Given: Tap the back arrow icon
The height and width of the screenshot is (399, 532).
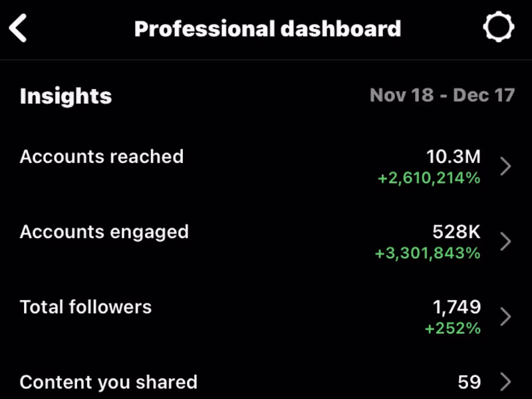Looking at the screenshot, I should coord(19,29).
